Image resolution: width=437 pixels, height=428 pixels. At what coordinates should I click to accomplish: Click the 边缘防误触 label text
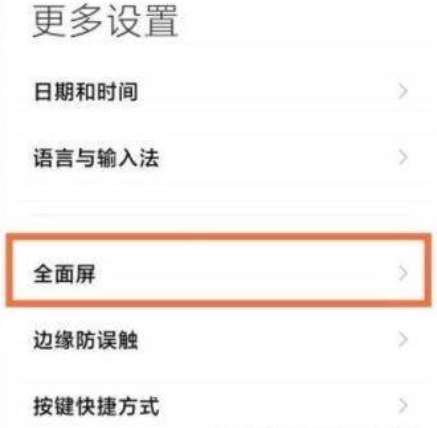pyautogui.click(x=86, y=340)
